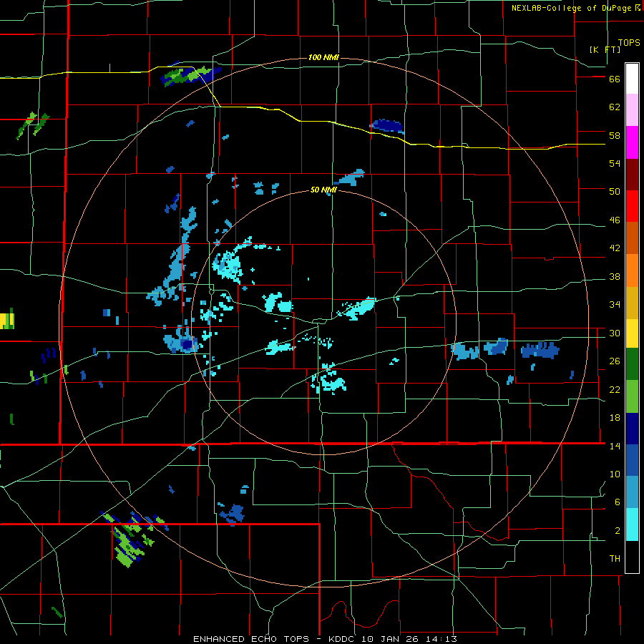
Task: Click the TOPS legend title
Action: point(629,43)
